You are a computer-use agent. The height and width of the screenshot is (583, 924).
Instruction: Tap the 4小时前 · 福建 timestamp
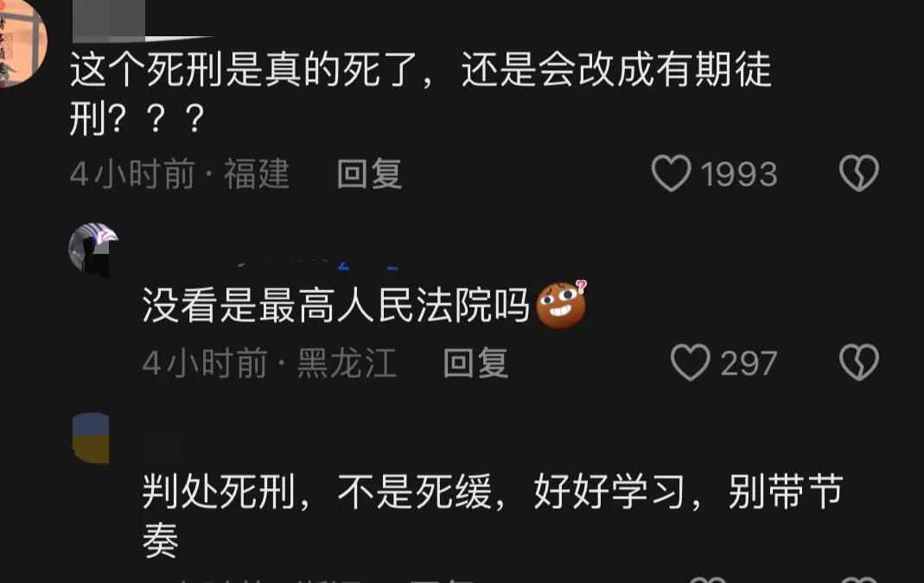click(x=180, y=174)
